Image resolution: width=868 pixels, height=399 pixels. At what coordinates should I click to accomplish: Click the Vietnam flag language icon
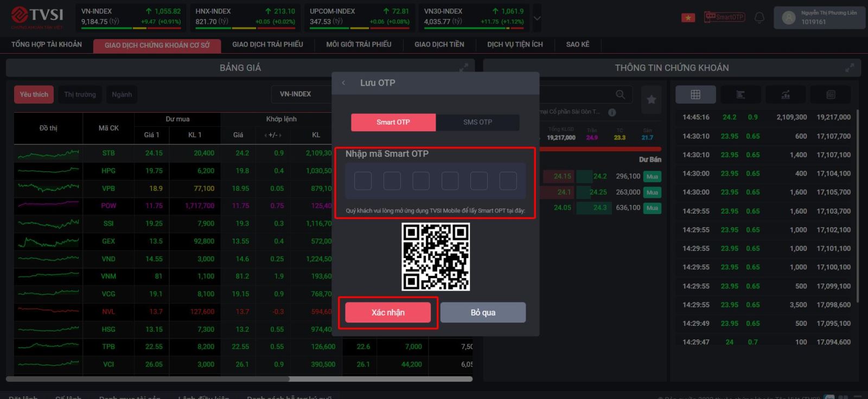coord(688,18)
